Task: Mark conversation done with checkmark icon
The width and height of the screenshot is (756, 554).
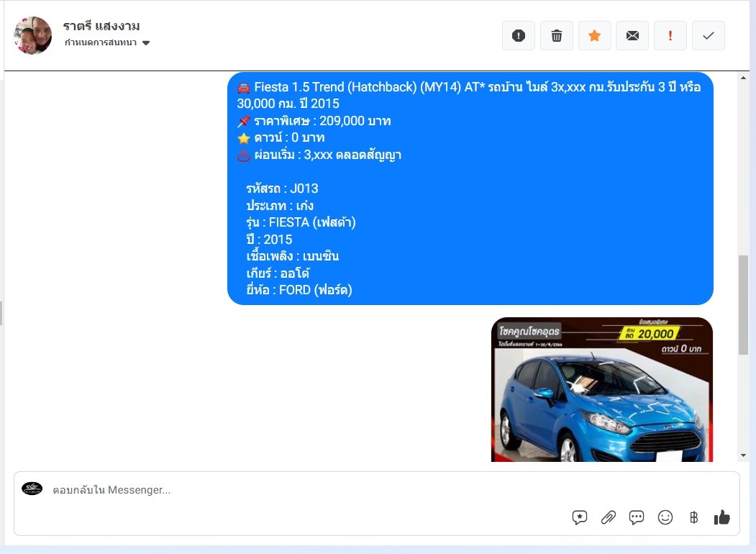Action: (x=709, y=36)
